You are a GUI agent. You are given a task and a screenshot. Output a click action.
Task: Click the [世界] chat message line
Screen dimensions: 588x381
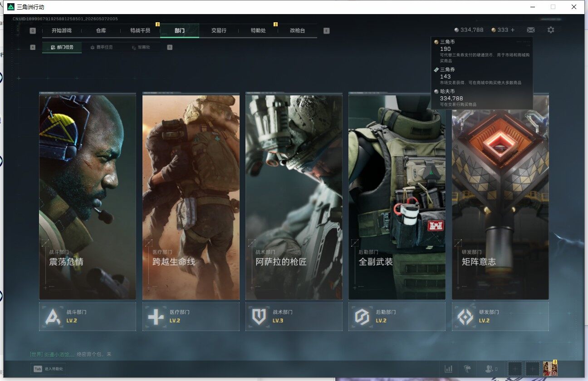pyautogui.click(x=71, y=354)
